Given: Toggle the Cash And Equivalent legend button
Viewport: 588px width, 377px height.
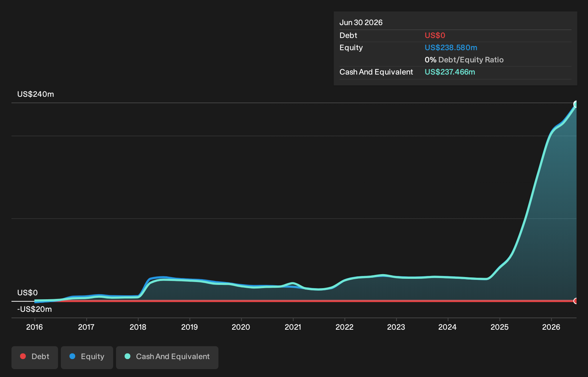Looking at the screenshot, I should point(167,357).
